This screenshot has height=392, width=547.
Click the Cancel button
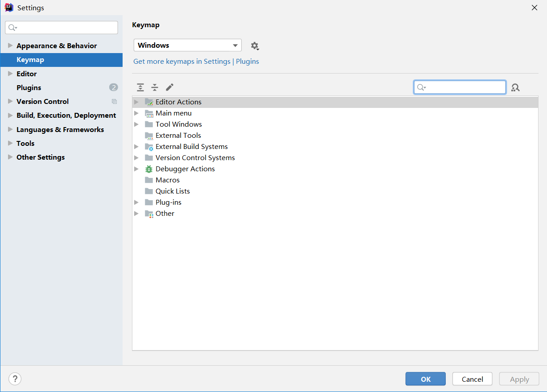[x=472, y=379]
